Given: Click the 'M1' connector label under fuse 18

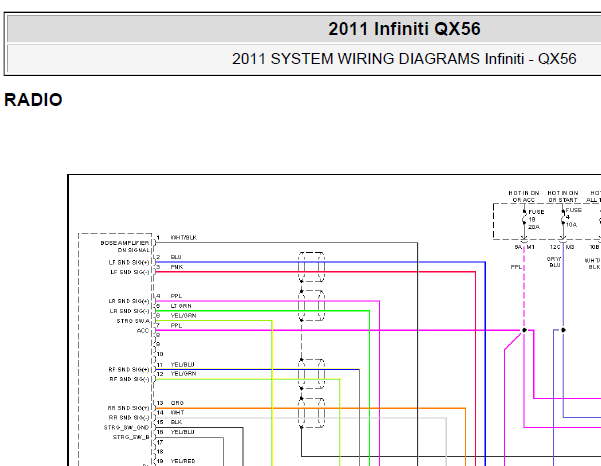Looking at the screenshot, I should [530, 247].
